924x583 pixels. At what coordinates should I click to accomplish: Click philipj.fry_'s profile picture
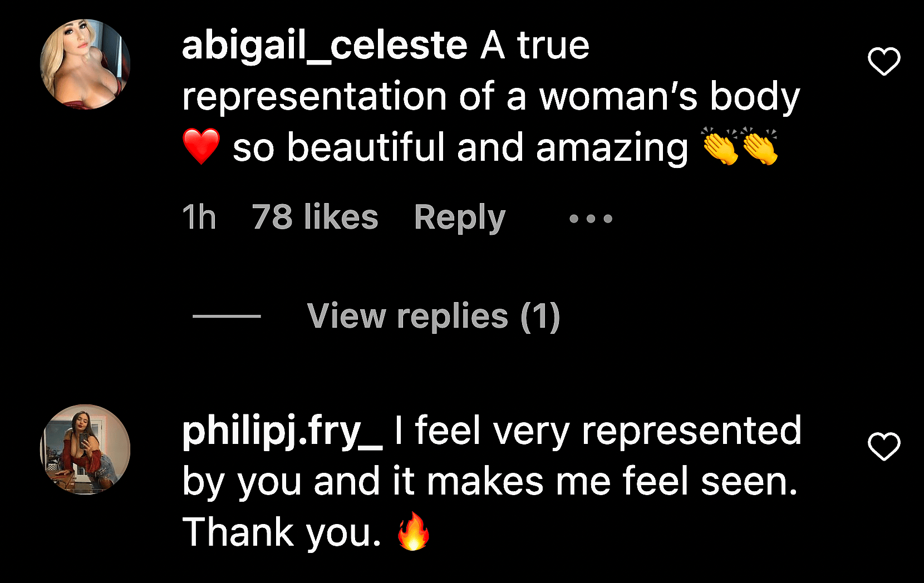(x=85, y=449)
